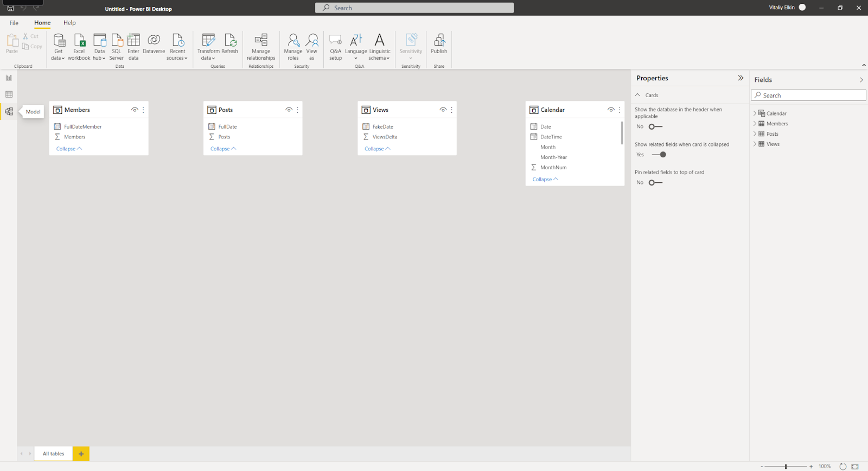Reset zoom in status bar
The width and height of the screenshot is (868, 471).
[x=843, y=466]
